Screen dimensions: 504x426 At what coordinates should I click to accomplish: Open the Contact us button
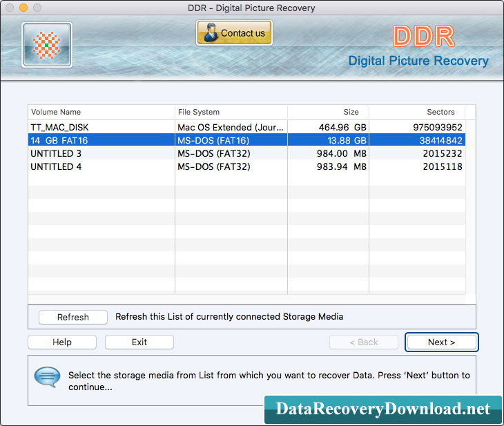234,32
